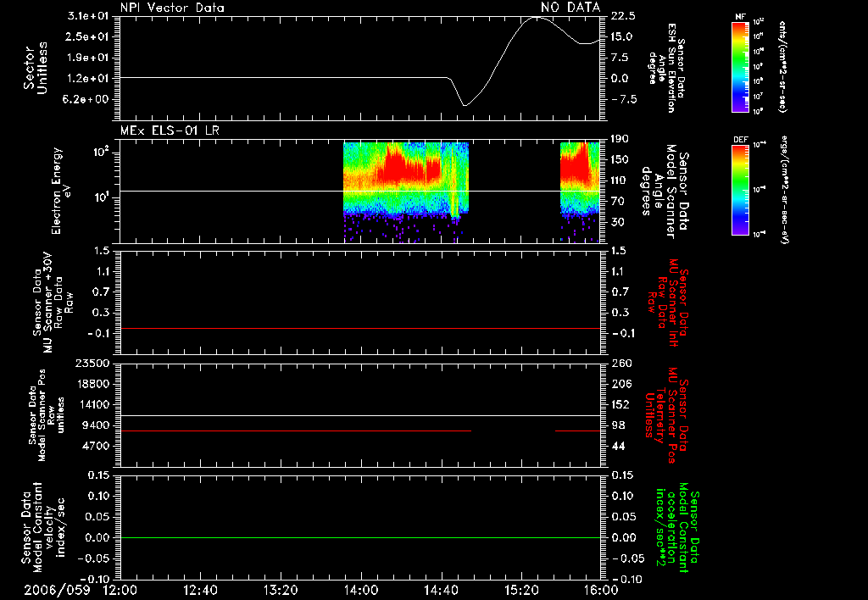Click the 'Model Scanner Pos Raw' axis title
Viewport: 868px width, 600px height.
[47, 416]
